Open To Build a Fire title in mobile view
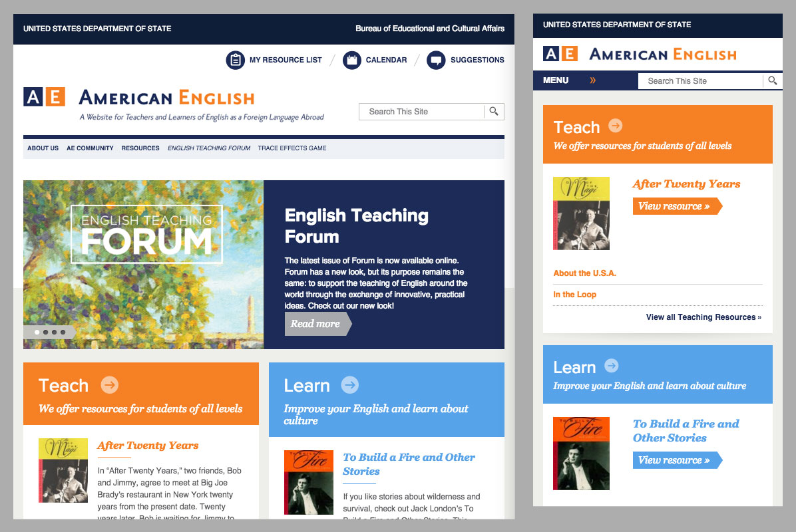Viewport: 796px width, 532px height. pos(686,430)
